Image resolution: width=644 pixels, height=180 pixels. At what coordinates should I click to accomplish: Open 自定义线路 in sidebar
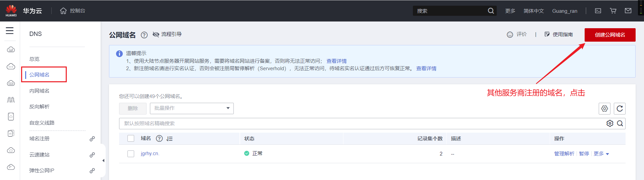[42, 123]
